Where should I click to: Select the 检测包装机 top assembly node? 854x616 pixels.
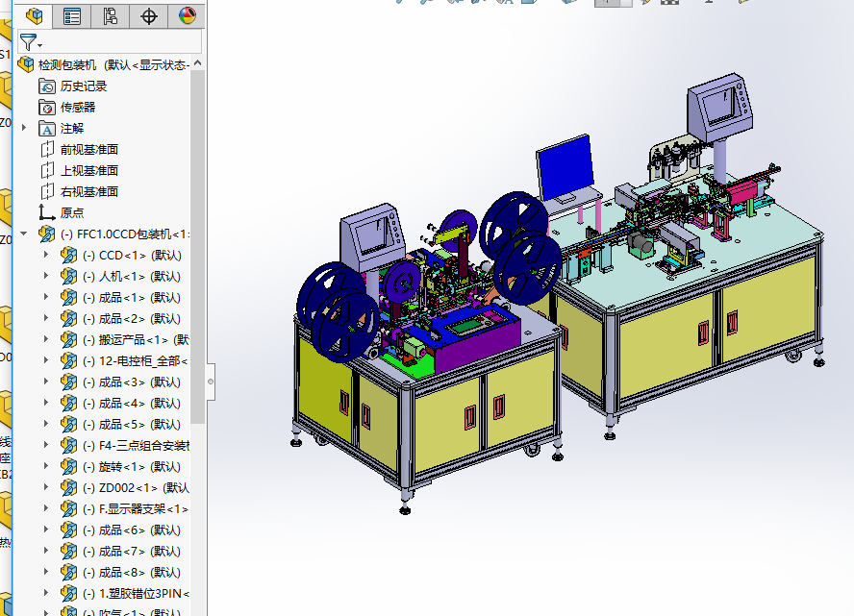(104, 64)
